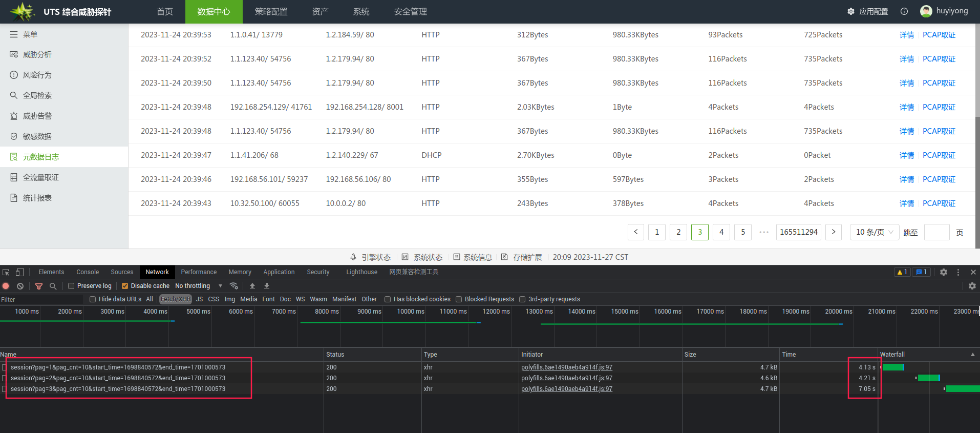
Task: Click PCAP取证 for 10.32.50.100 row
Action: pyautogui.click(x=939, y=203)
